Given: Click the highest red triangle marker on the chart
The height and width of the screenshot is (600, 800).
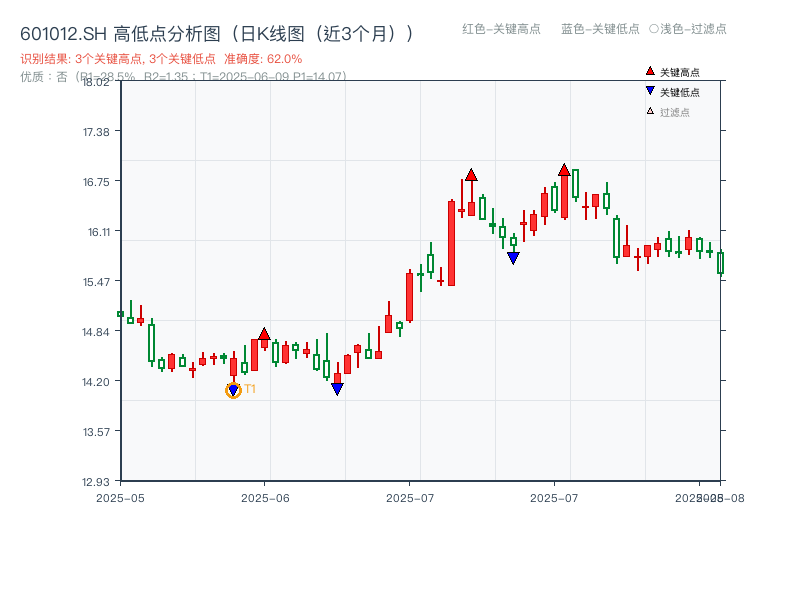Looking at the screenshot, I should pos(564,168).
